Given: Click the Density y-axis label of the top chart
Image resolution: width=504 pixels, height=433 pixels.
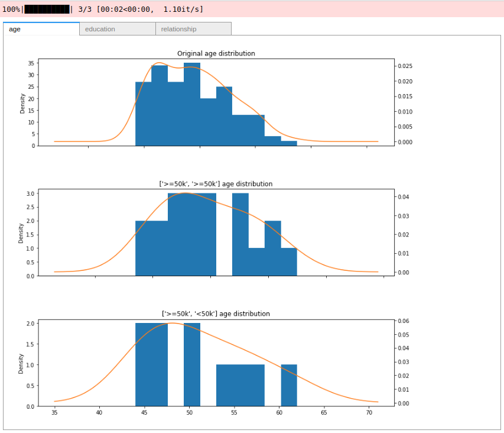Looking at the screenshot, I should pos(23,104).
